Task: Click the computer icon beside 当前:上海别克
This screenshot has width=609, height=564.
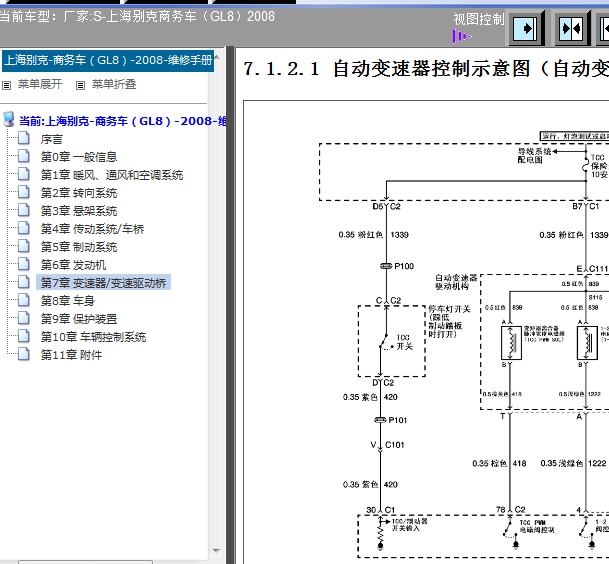Action: pos(9,120)
